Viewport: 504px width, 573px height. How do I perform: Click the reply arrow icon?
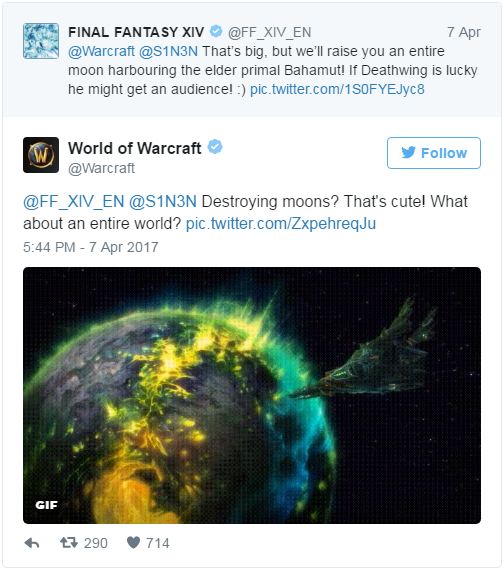tap(32, 543)
